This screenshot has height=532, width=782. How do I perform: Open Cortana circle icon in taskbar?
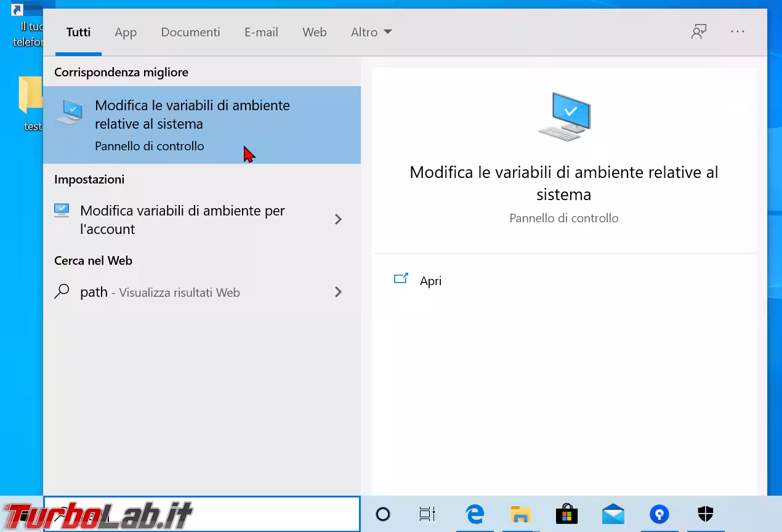point(382,514)
